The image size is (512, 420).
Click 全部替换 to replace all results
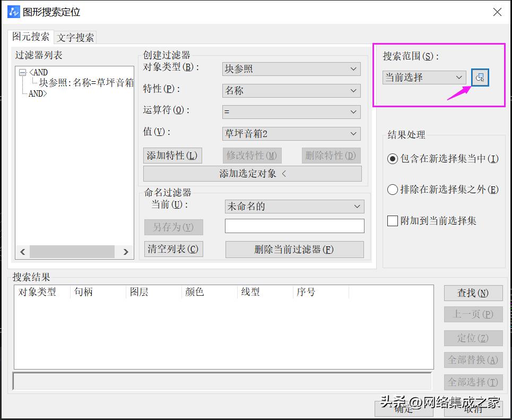tap(473, 361)
